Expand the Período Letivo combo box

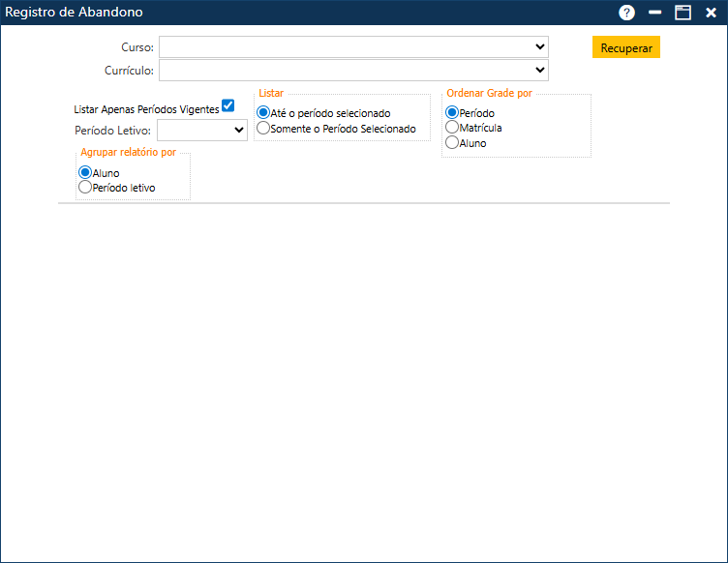coord(239,130)
